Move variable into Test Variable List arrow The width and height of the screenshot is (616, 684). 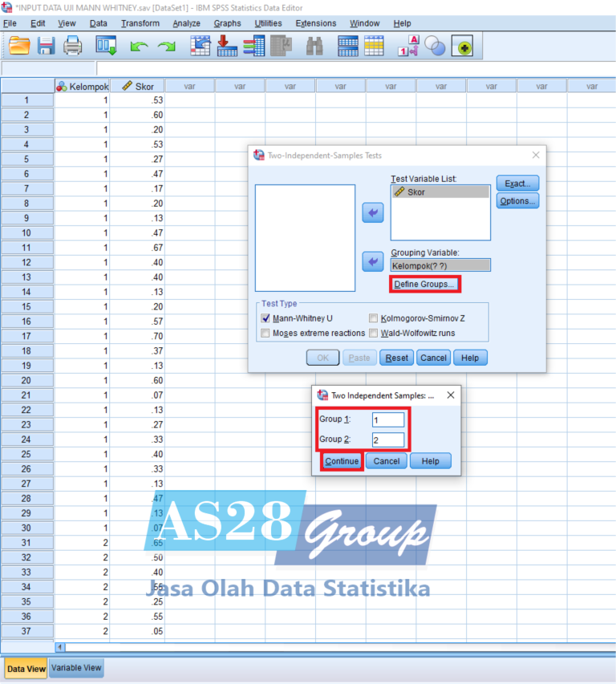(373, 212)
